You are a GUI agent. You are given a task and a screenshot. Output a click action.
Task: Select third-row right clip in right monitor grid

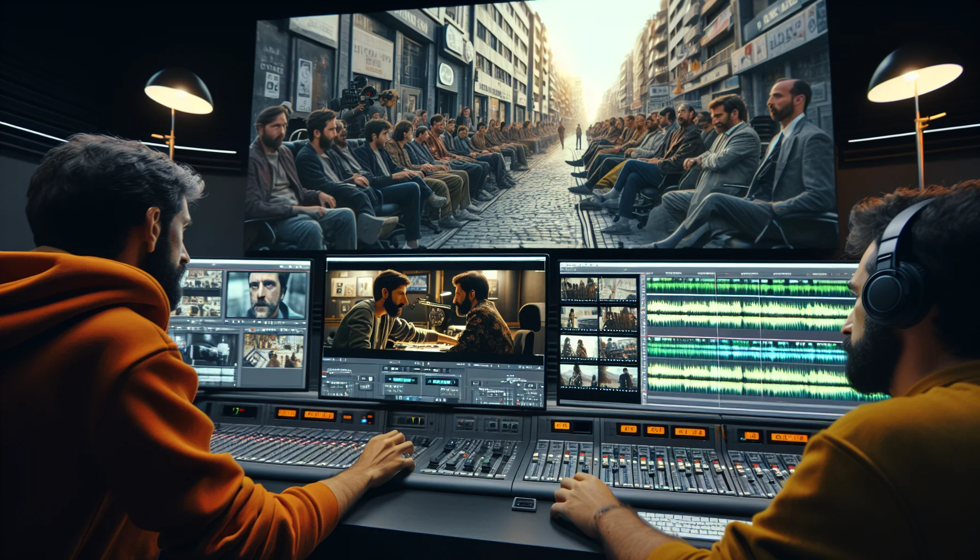click(619, 348)
